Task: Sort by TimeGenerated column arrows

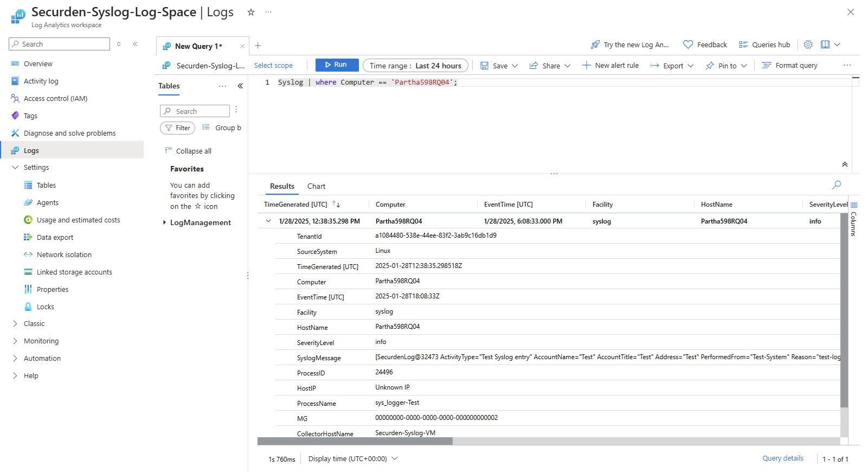Action: click(336, 205)
